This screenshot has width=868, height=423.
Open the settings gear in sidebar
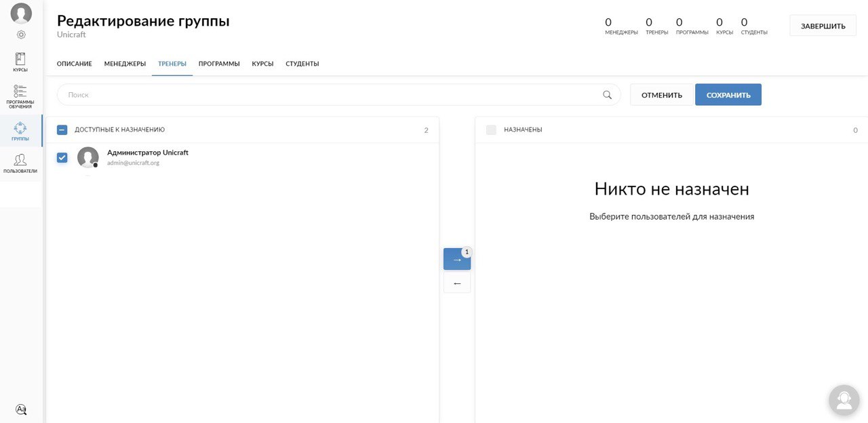[21, 35]
